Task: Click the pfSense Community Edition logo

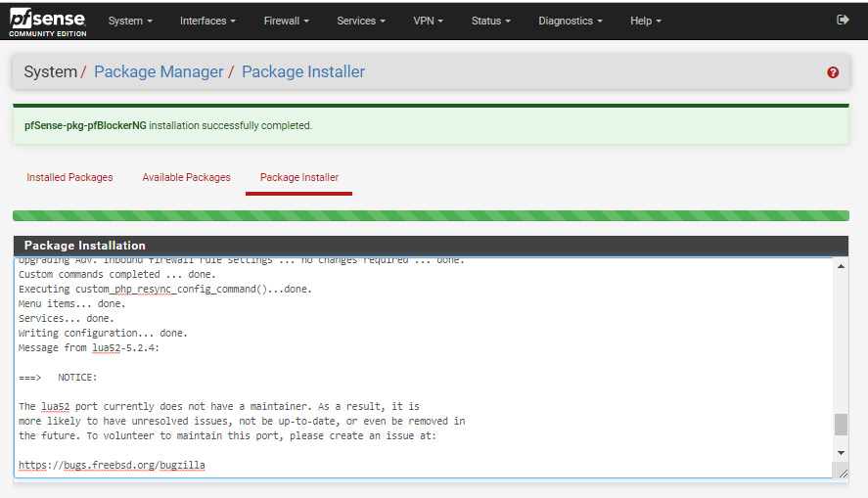Action: pyautogui.click(x=48, y=23)
